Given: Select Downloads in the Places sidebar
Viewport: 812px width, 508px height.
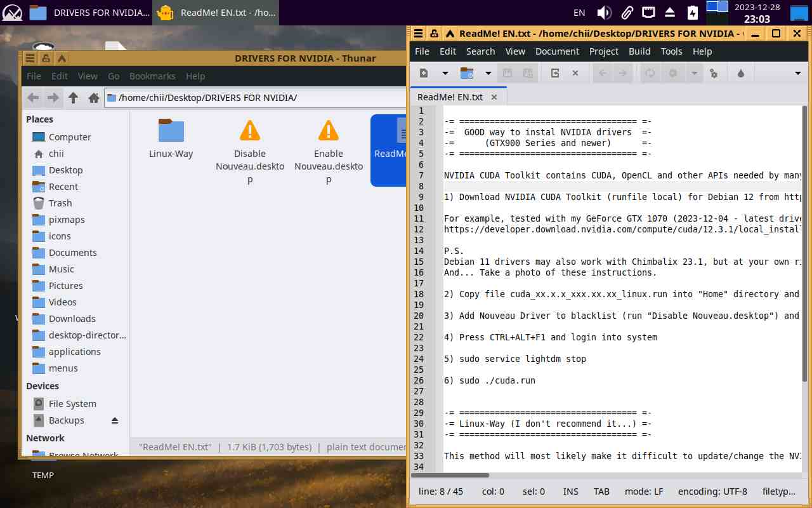Looking at the screenshot, I should 72,319.
